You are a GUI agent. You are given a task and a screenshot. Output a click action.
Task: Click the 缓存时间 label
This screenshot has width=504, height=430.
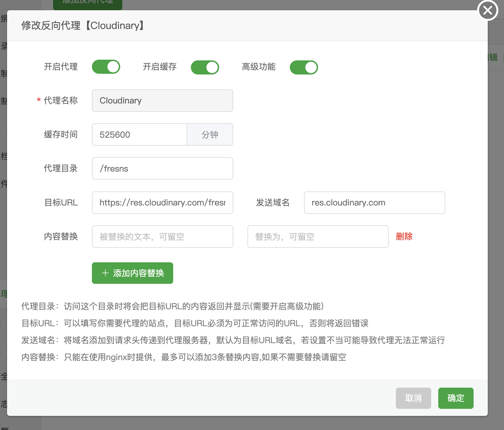pos(61,135)
